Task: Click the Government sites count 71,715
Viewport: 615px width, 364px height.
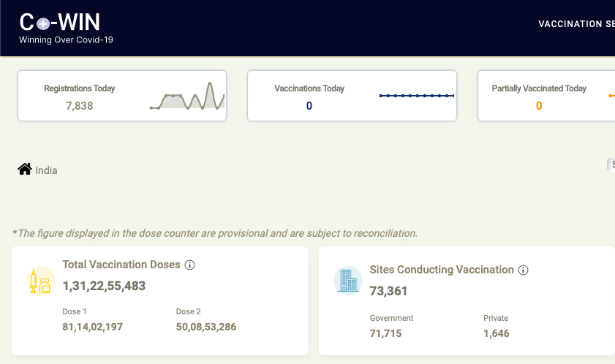Action: pos(385,333)
